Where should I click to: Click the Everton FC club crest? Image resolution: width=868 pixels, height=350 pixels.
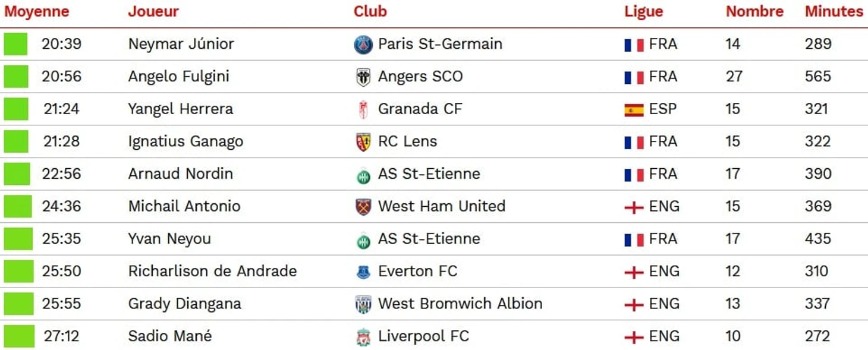363,272
